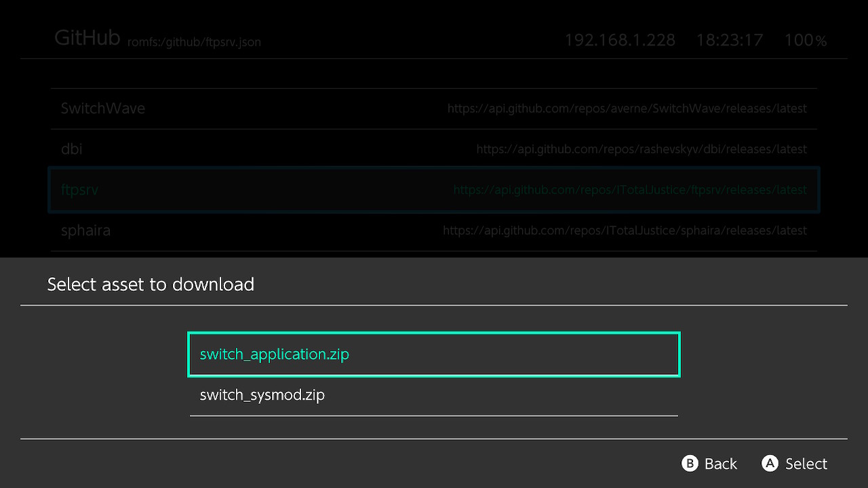Click the ftpsrv releases API URL
Screen dimensions: 868x488
pyautogui.click(x=630, y=190)
